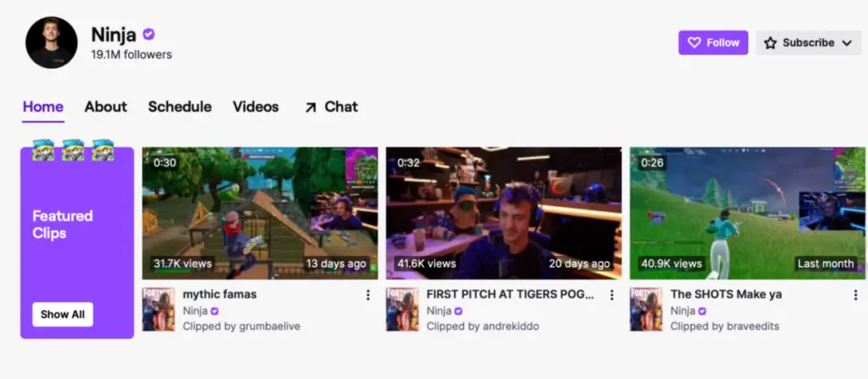
Task: Open Ninja's profile avatar
Action: pyautogui.click(x=52, y=42)
